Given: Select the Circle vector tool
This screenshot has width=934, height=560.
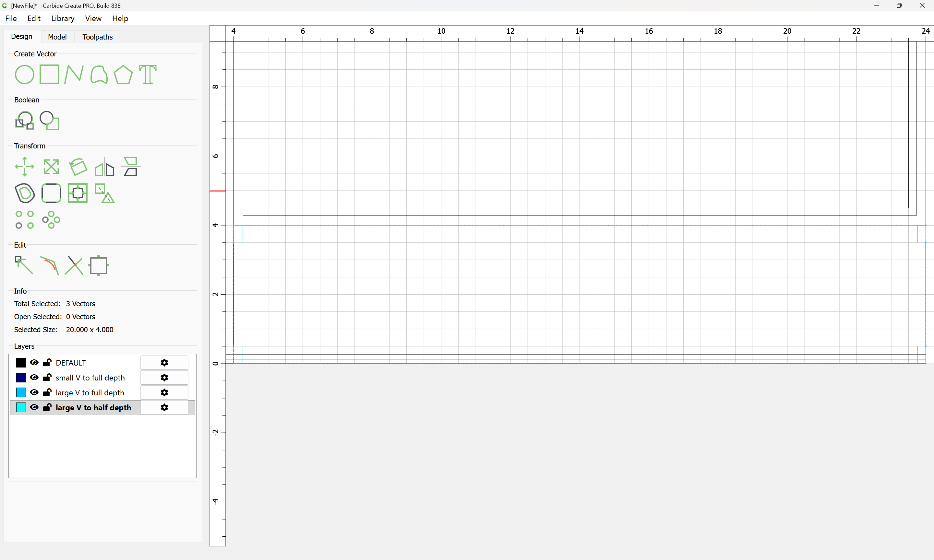Looking at the screenshot, I should (x=25, y=74).
